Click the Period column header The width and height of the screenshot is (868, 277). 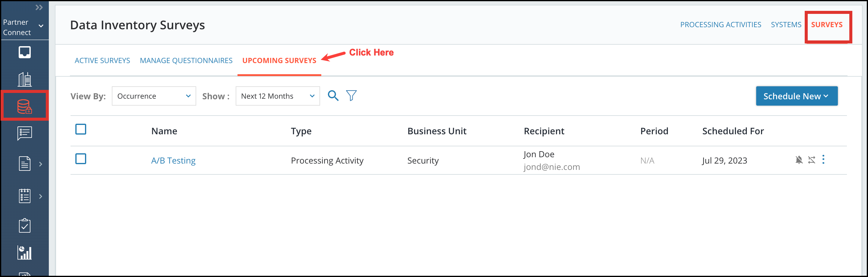(x=654, y=131)
